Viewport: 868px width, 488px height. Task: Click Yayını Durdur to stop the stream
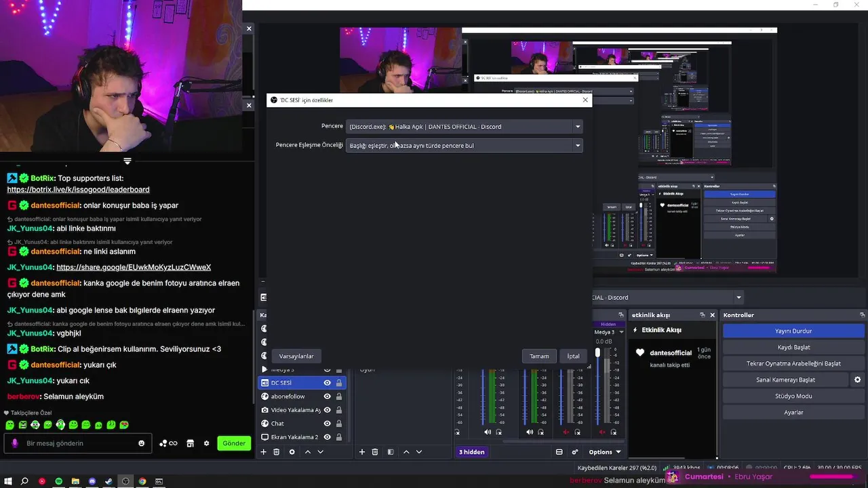[x=793, y=331]
